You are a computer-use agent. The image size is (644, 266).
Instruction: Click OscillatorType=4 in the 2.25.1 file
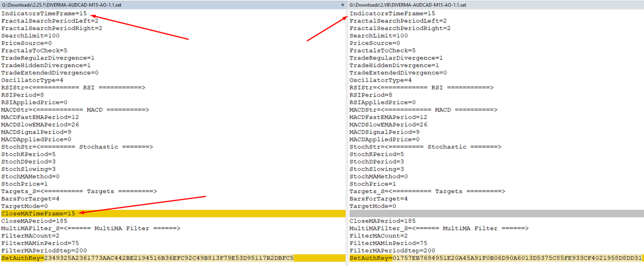32,80
